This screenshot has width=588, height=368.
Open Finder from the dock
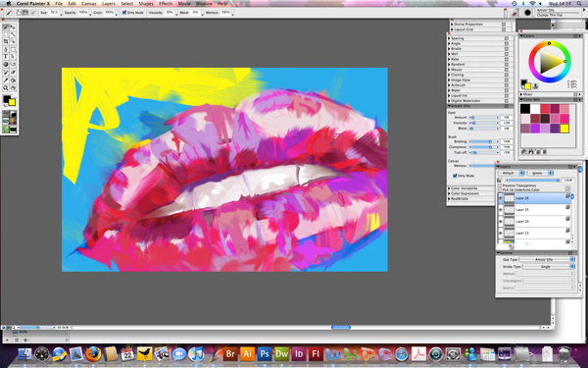coord(24,354)
